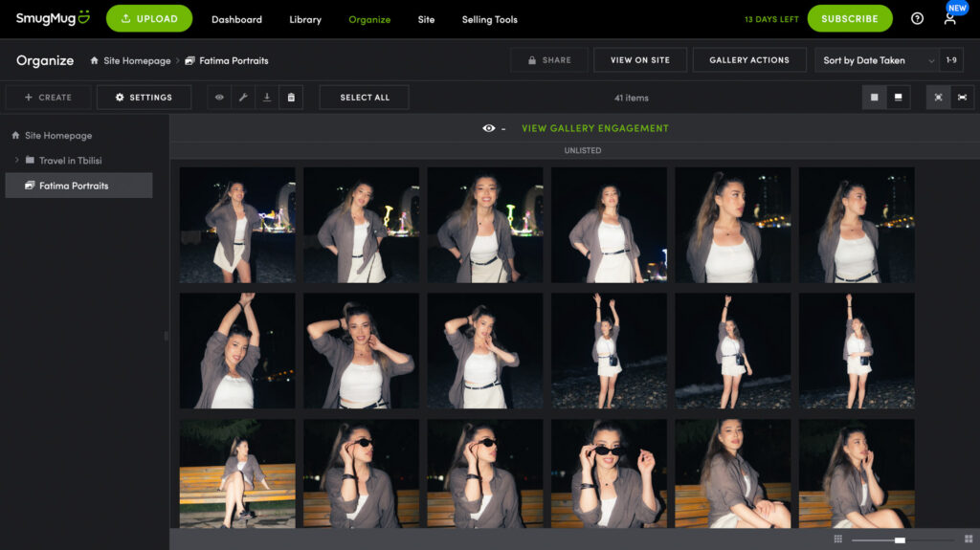Select photo of woman raising both arms on beach
Viewport: 980px width, 550px height.
[x=609, y=351]
